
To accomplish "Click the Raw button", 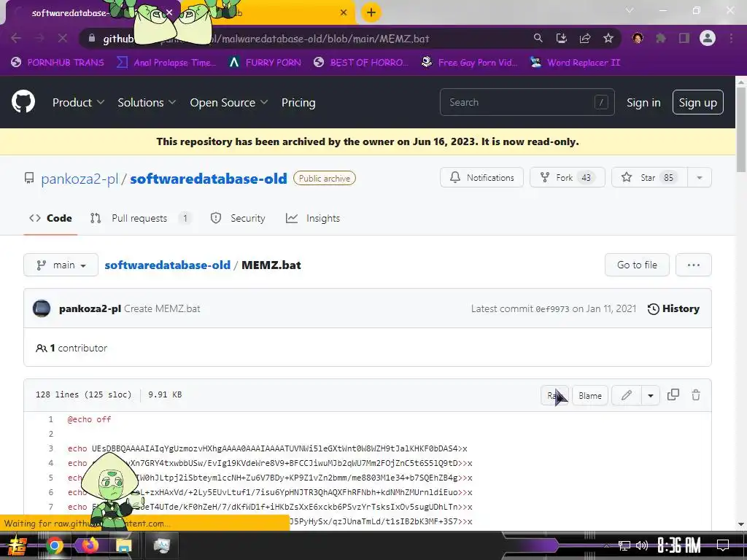I will [x=554, y=395].
